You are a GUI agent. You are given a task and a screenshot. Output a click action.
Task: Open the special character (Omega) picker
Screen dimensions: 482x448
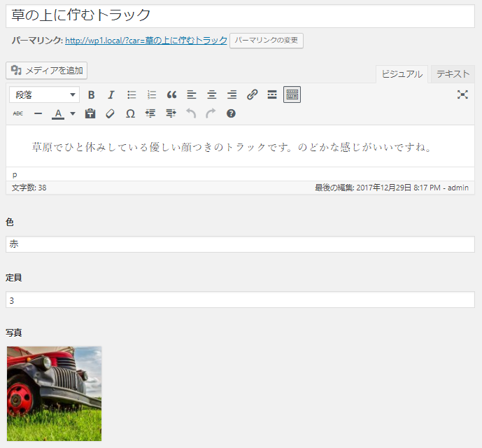[130, 113]
